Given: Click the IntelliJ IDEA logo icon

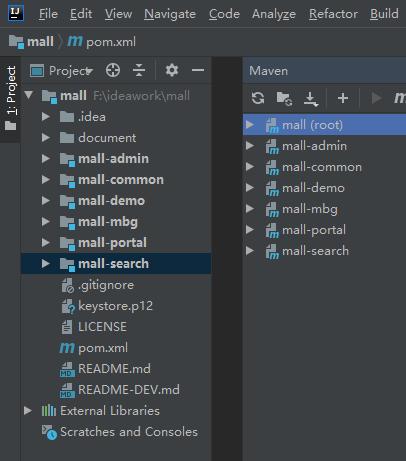Looking at the screenshot, I should (x=16, y=13).
